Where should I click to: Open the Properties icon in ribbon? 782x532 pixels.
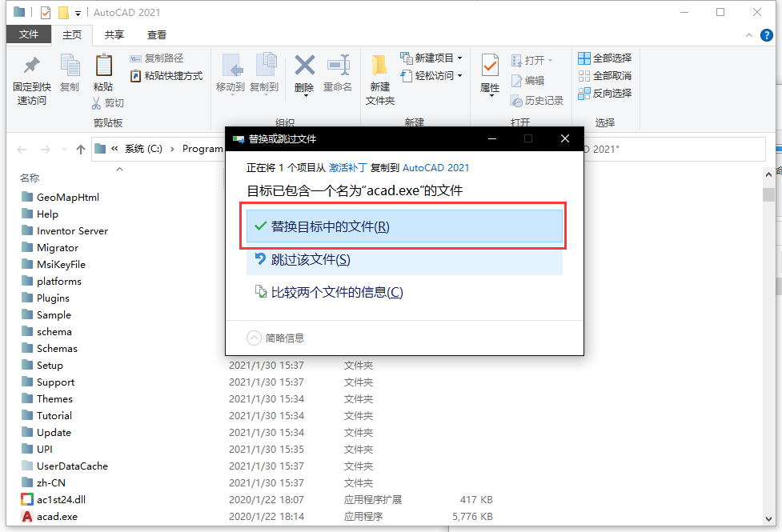coord(490,66)
